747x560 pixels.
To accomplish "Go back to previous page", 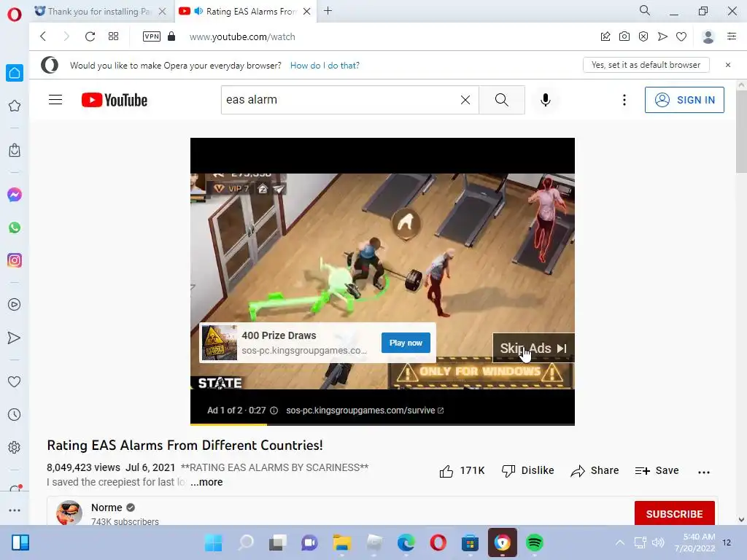I will (43, 36).
